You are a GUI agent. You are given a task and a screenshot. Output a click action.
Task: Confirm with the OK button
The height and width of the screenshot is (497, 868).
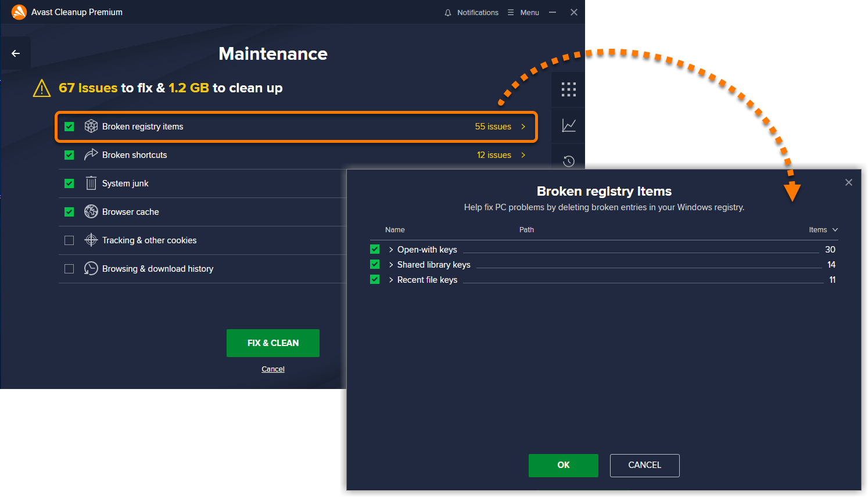564,466
